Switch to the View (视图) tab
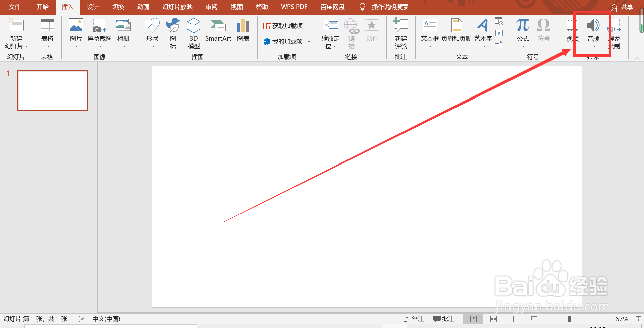The height and width of the screenshot is (328, 644). tap(237, 7)
